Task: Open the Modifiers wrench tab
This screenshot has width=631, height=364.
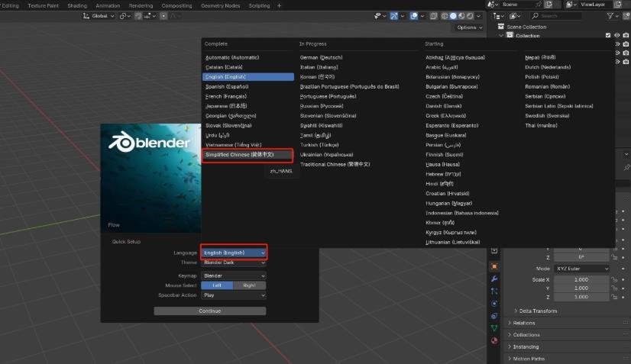Action: 494,279
